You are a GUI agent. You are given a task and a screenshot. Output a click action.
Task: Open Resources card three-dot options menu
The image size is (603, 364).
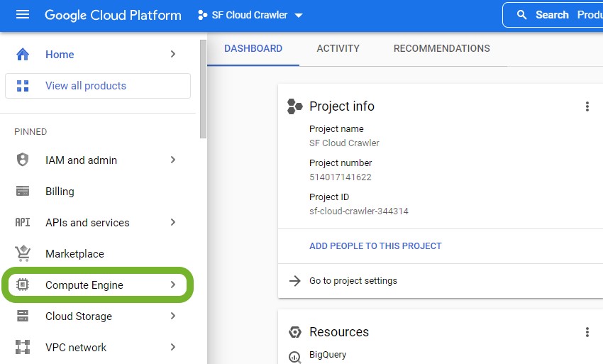pyautogui.click(x=587, y=332)
